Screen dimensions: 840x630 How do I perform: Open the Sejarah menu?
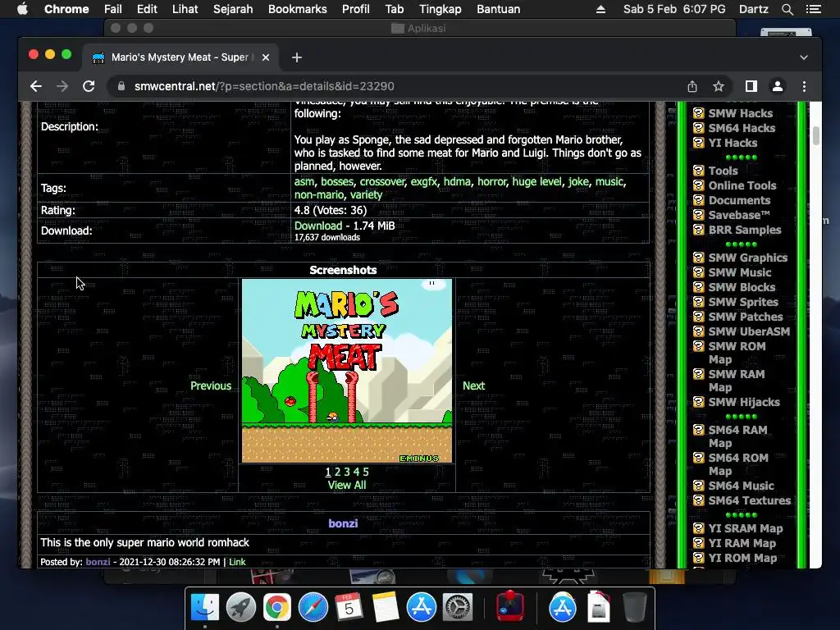pos(232,9)
